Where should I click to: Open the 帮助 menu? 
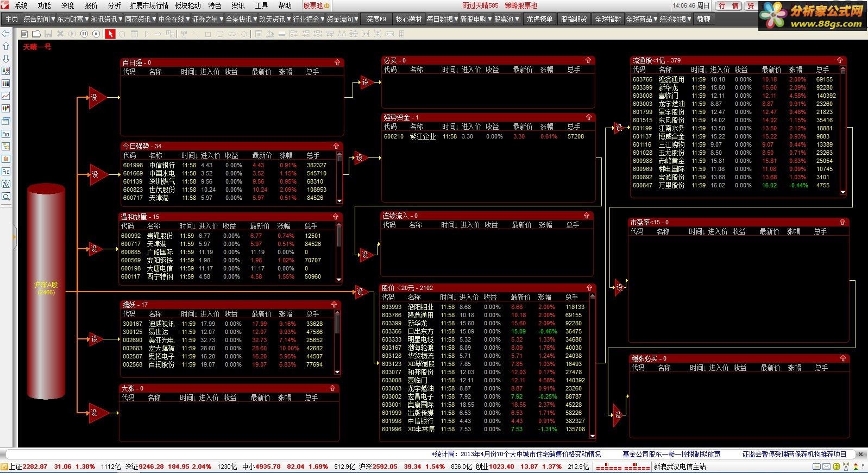point(285,5)
